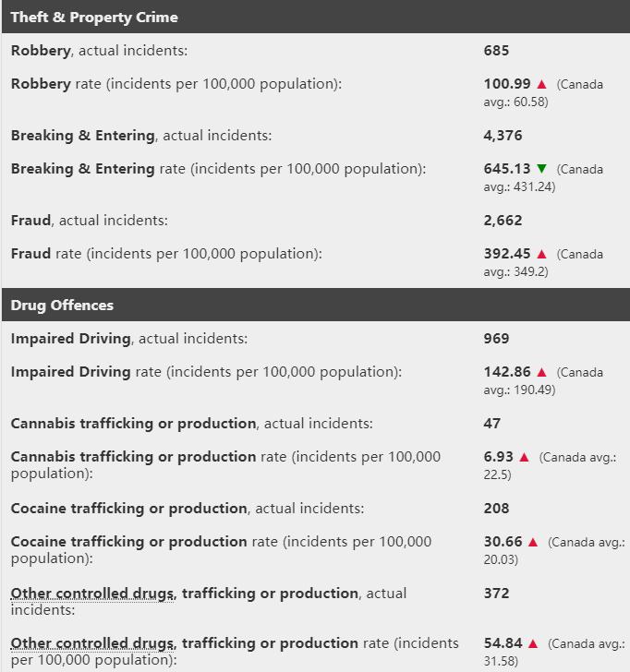630x672 pixels.
Task: Click the red arrow beside Cocaine trafficking rate 30.66
Action: 533,543
